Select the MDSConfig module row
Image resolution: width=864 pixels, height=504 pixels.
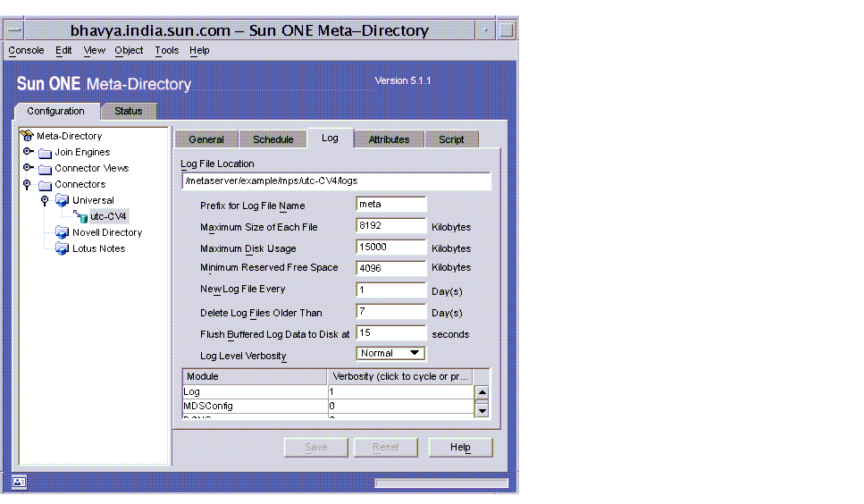(x=329, y=406)
